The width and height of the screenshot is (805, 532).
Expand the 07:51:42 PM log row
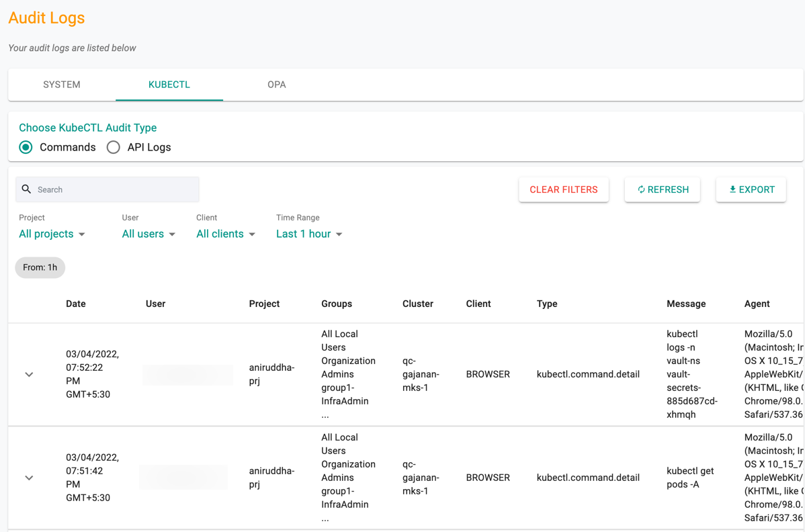click(30, 478)
